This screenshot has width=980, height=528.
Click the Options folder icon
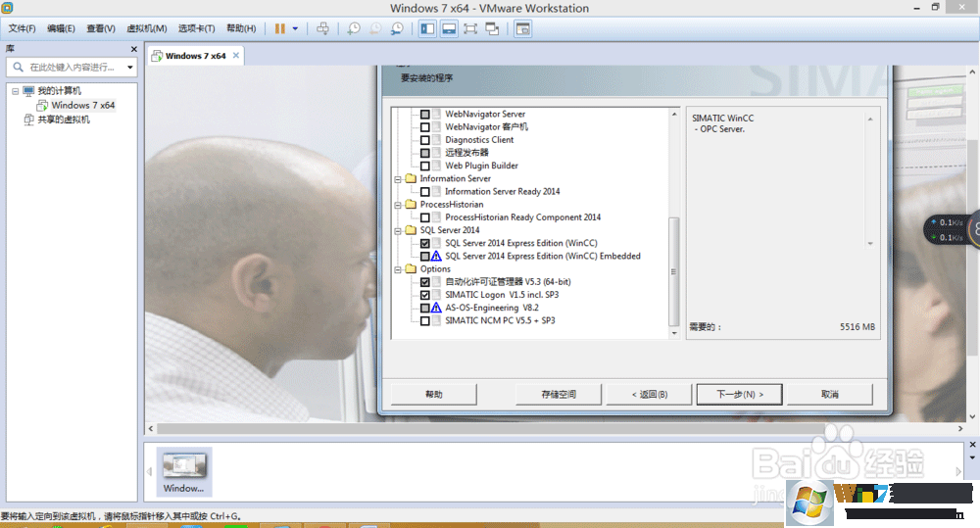411,268
